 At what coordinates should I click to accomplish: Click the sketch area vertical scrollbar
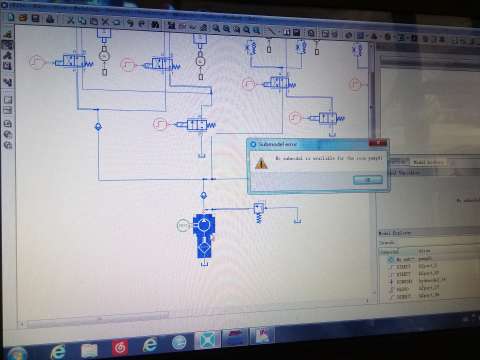click(x=372, y=167)
